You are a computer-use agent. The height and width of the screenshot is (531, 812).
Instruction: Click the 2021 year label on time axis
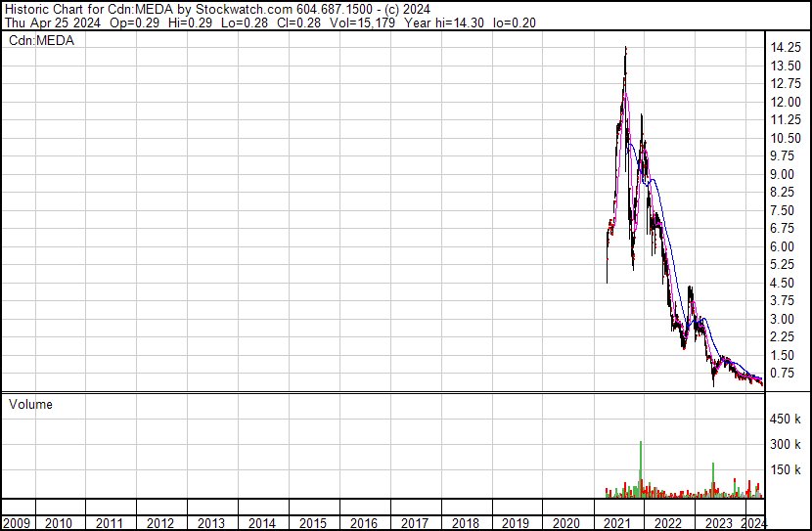[x=618, y=522]
